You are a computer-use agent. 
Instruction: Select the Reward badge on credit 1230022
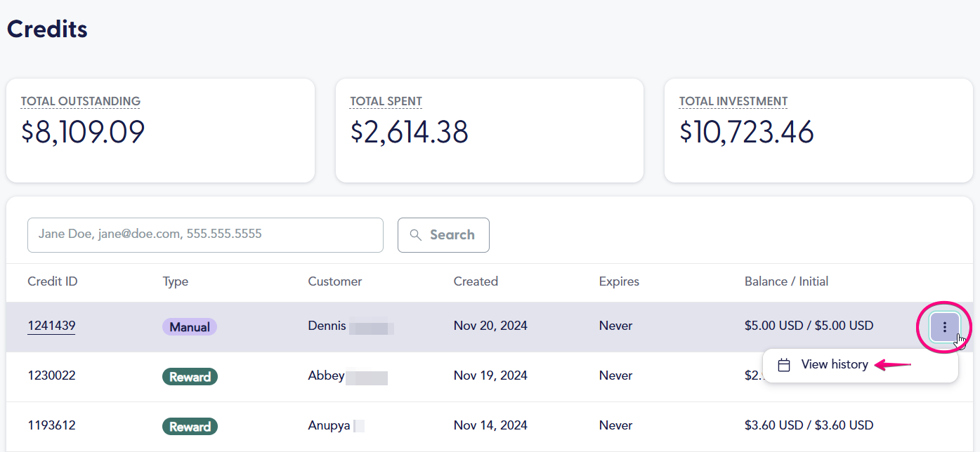(x=189, y=376)
